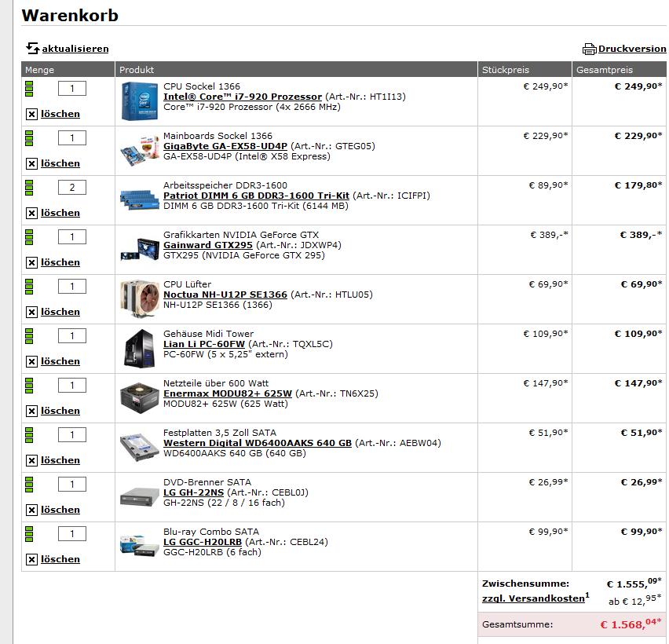
Task: Open Western Digital WD6400AAKS 640 GB link
Action: (x=258, y=444)
